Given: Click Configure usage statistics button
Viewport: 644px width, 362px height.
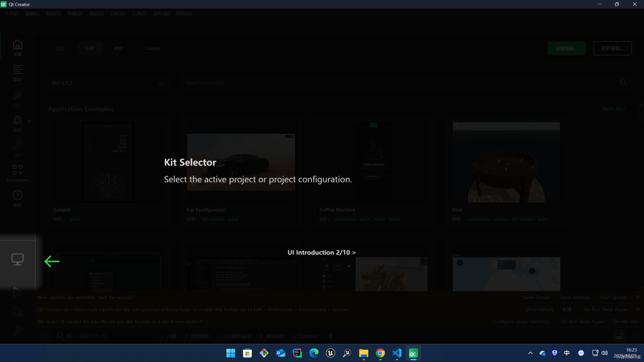Looking at the screenshot, I should [x=522, y=321].
